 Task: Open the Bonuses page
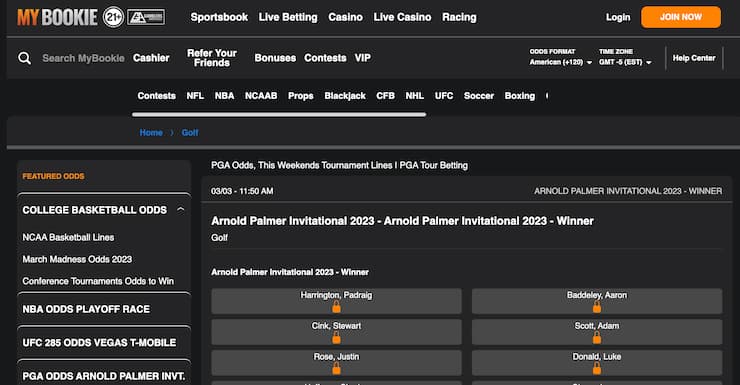(x=275, y=58)
